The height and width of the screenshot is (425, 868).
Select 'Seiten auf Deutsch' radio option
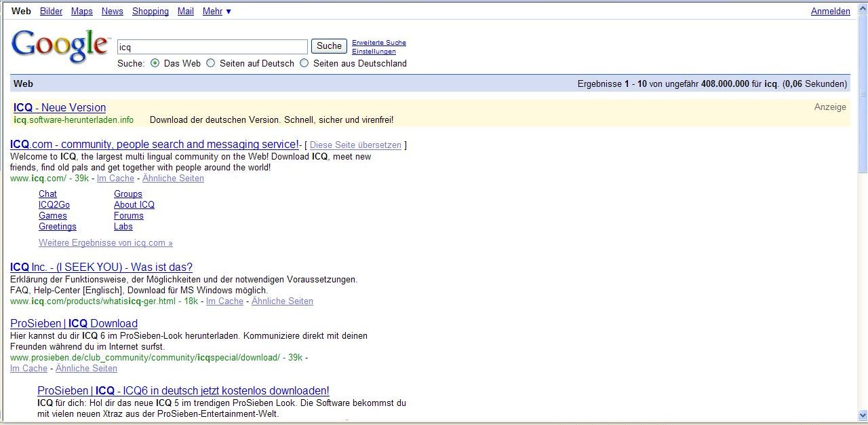(x=210, y=63)
